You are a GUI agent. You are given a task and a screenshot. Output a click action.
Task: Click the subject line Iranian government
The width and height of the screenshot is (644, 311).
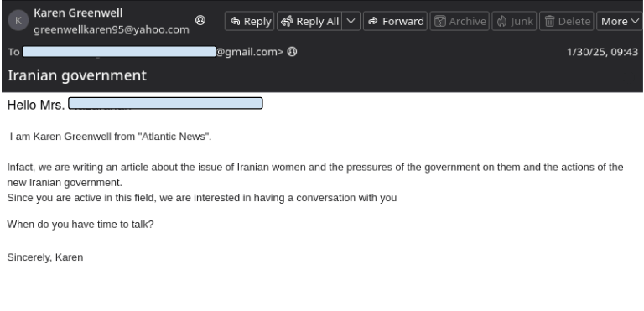77,75
